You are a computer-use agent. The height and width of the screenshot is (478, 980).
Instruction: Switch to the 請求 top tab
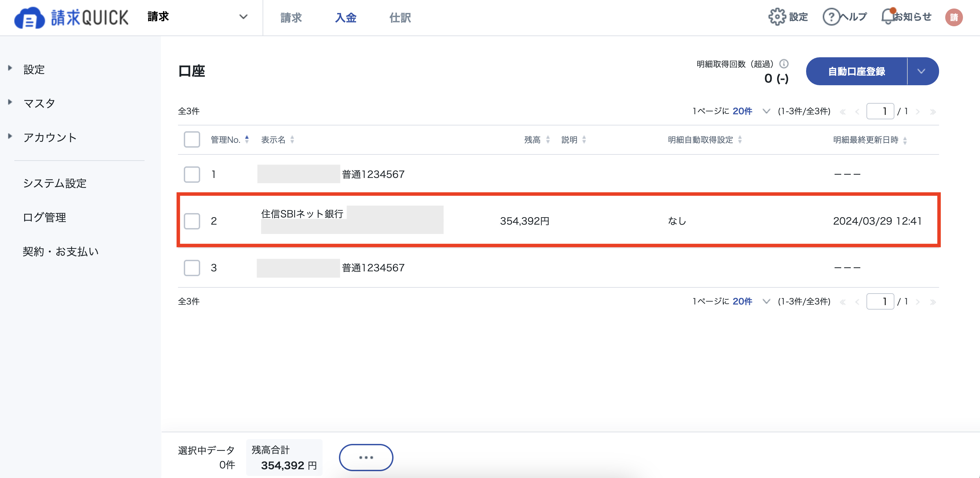click(x=291, y=17)
